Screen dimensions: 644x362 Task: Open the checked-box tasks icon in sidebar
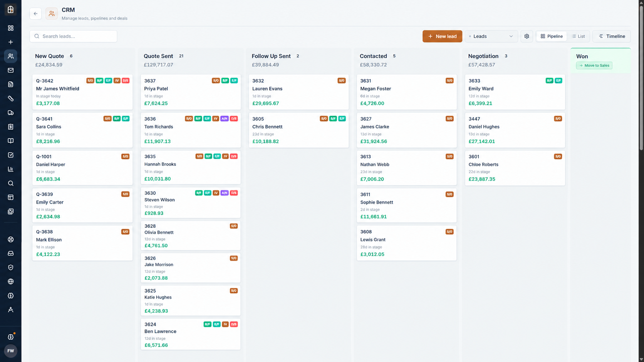(11, 155)
